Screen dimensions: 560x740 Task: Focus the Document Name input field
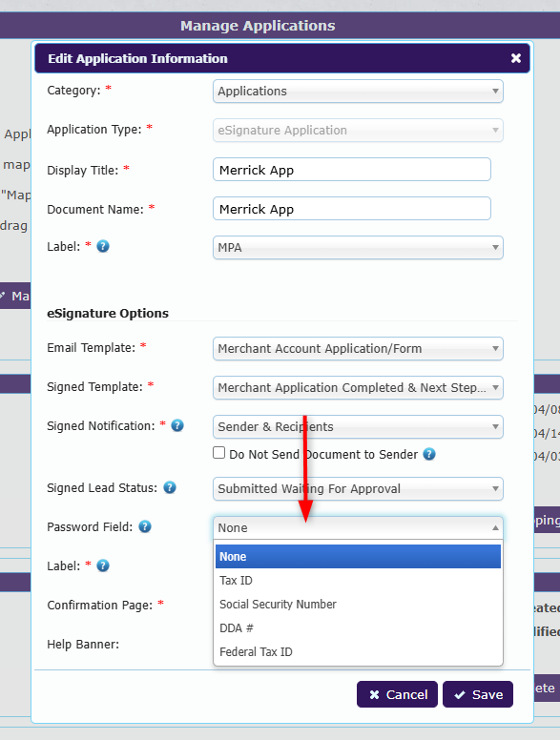pos(352,209)
